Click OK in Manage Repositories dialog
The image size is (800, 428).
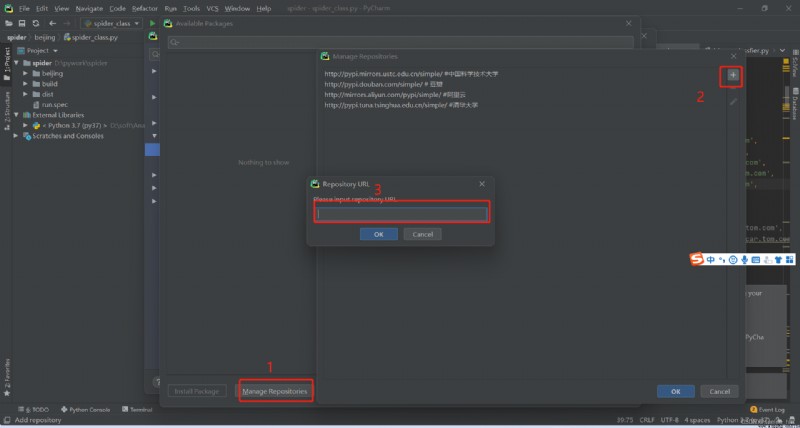[x=676, y=391]
